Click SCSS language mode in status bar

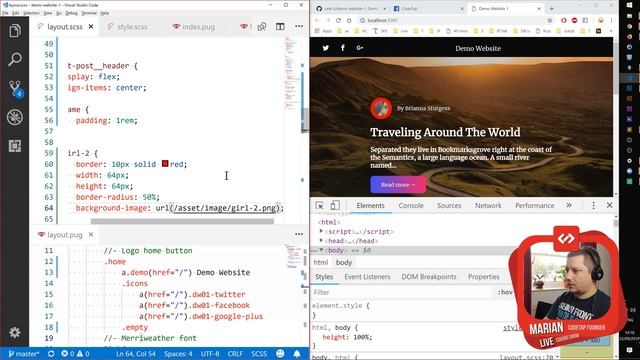[x=259, y=354]
